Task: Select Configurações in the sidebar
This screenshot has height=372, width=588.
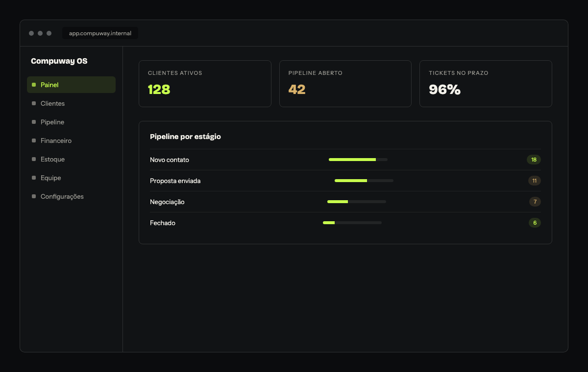Action: click(x=71, y=196)
